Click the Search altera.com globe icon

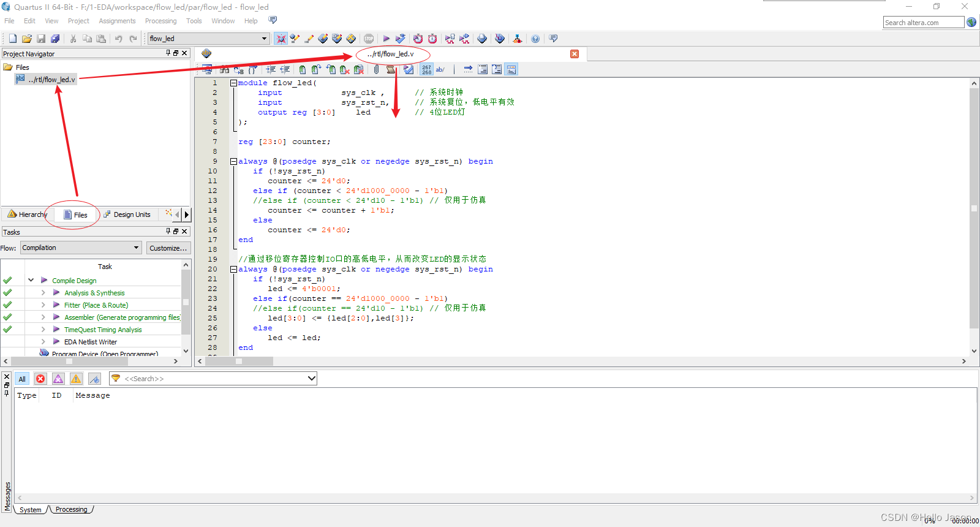[971, 22]
